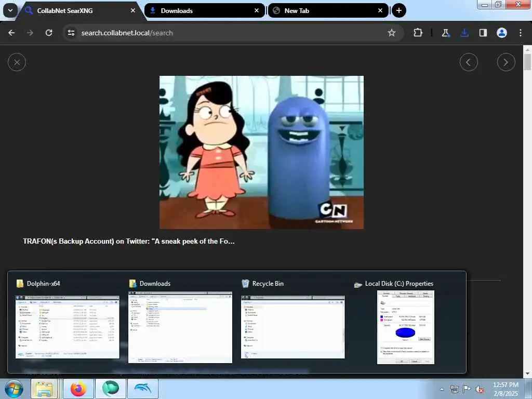The width and height of the screenshot is (532, 399).
Task: Open the clock showing 12:57 PM
Action: (x=506, y=389)
